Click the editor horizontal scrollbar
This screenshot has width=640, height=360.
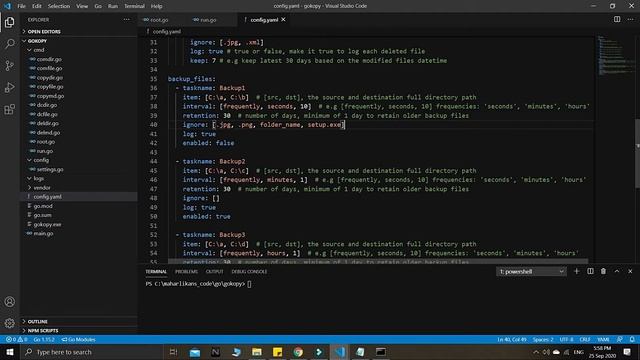(x=378, y=261)
